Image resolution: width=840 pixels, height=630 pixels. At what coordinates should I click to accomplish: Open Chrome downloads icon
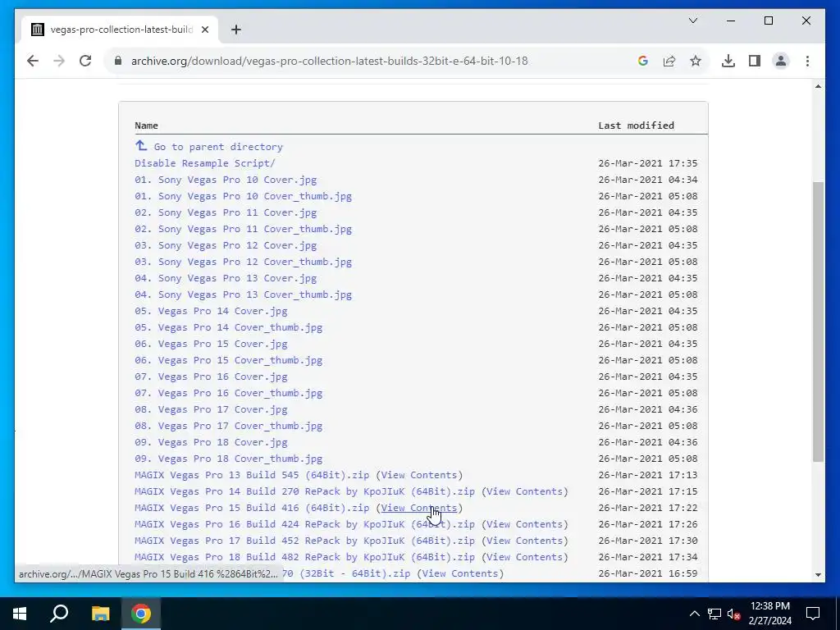[728, 61]
